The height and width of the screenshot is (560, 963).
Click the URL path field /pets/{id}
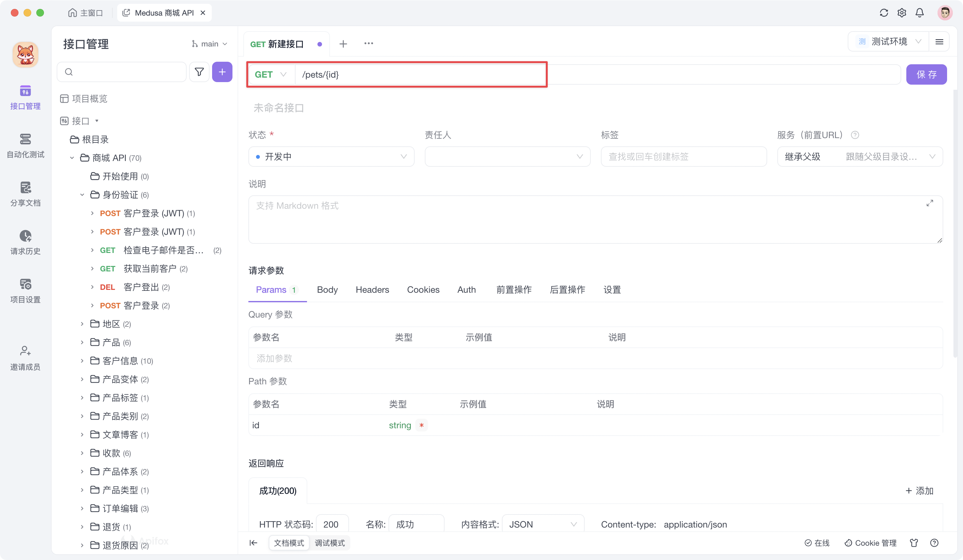click(x=597, y=74)
